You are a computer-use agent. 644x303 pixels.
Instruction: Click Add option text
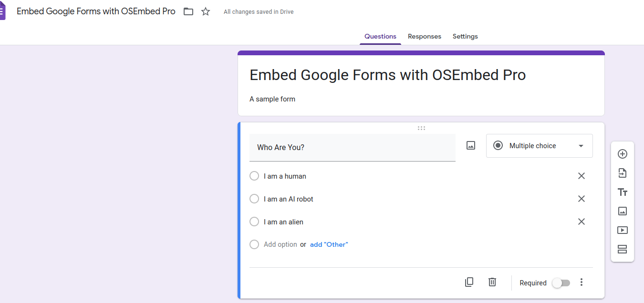pyautogui.click(x=280, y=244)
